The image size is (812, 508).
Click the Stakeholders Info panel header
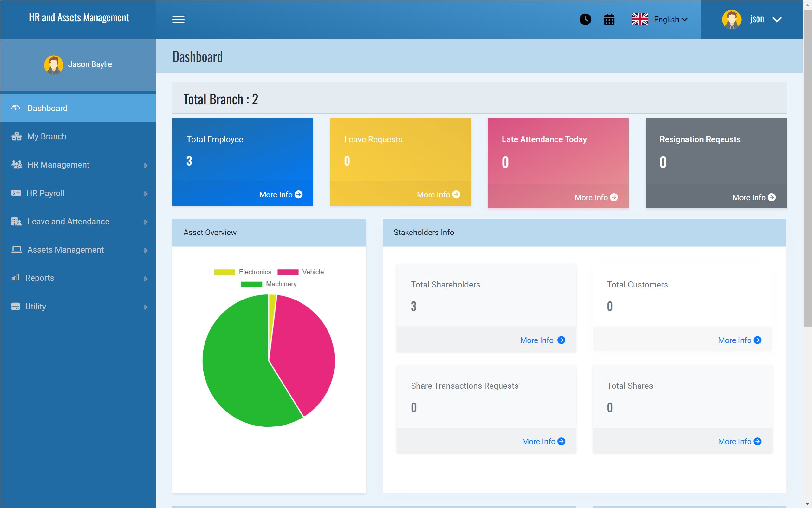[x=584, y=233]
